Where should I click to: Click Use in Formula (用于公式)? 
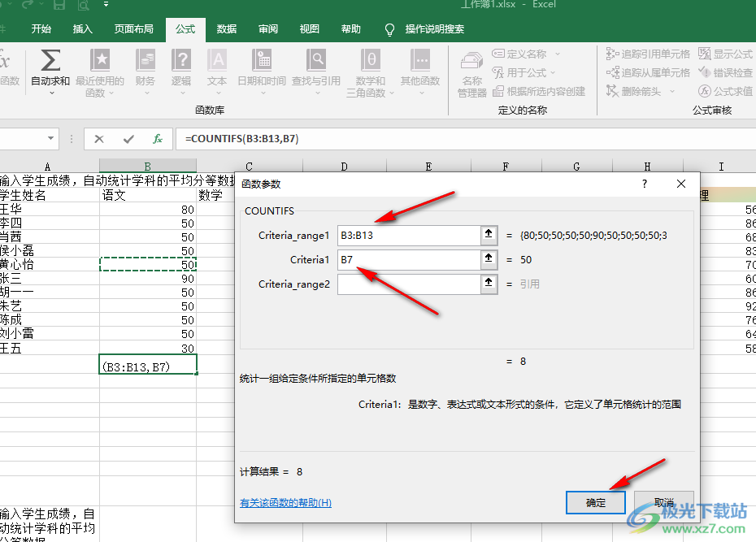519,73
